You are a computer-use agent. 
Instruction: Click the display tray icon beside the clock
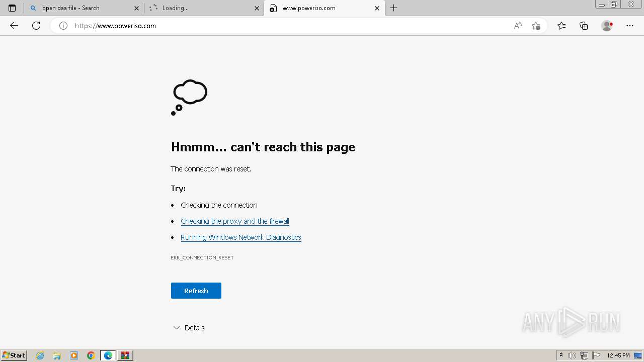click(638, 355)
